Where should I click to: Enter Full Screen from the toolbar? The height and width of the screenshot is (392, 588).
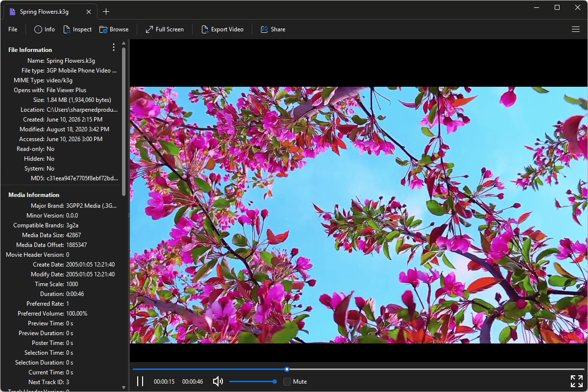pyautogui.click(x=165, y=29)
